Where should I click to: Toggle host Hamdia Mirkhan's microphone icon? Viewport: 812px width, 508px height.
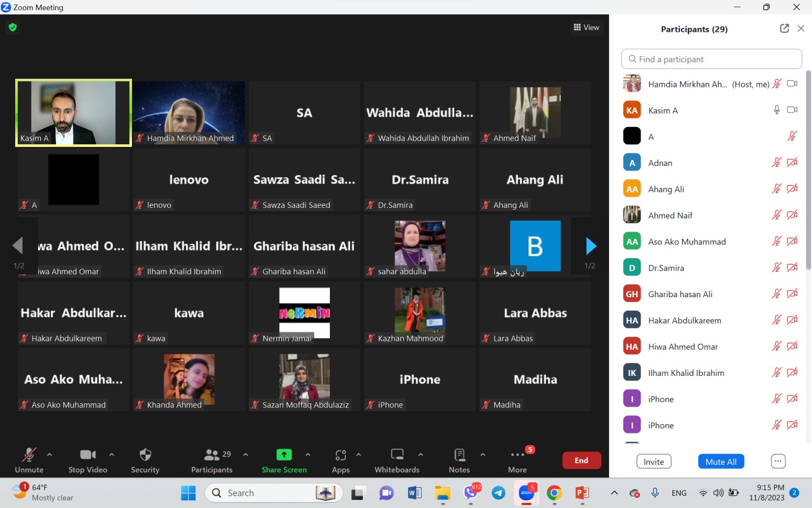click(x=776, y=83)
